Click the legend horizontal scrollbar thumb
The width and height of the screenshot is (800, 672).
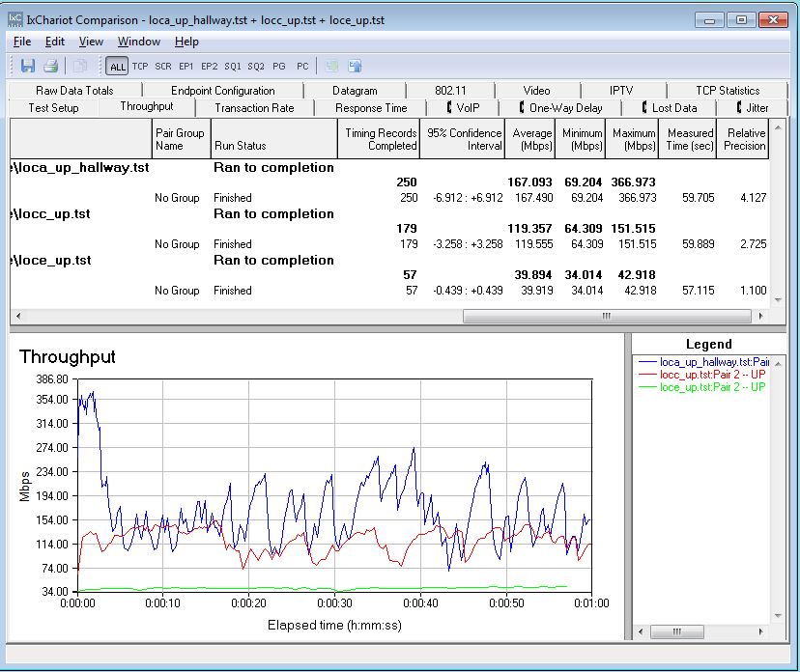(x=677, y=631)
